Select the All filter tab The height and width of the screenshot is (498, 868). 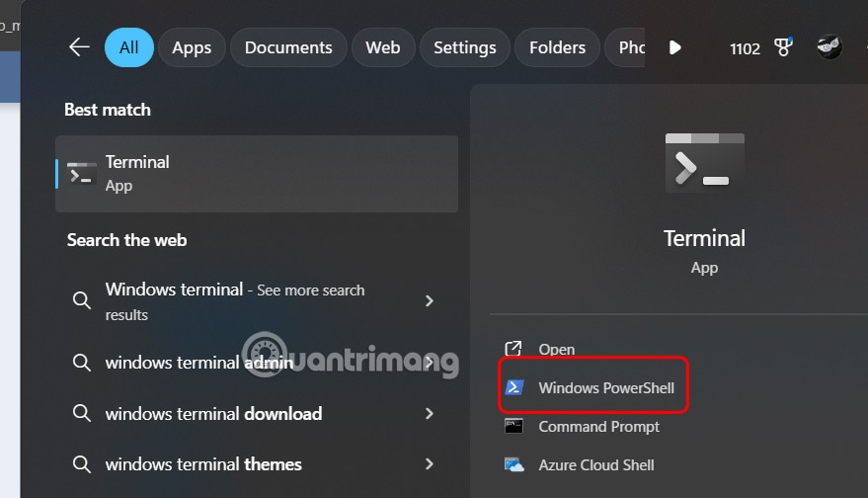pos(129,47)
